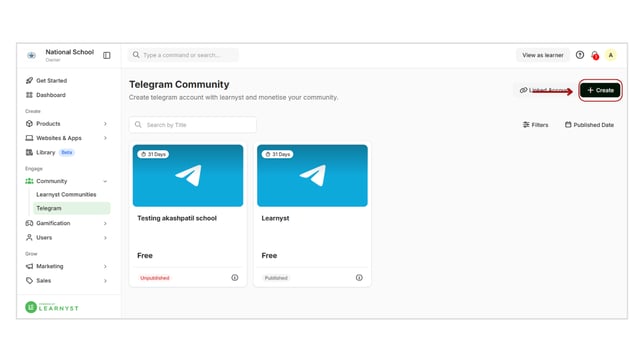Click the Create button
Screen dimensions: 644x362
600,90
